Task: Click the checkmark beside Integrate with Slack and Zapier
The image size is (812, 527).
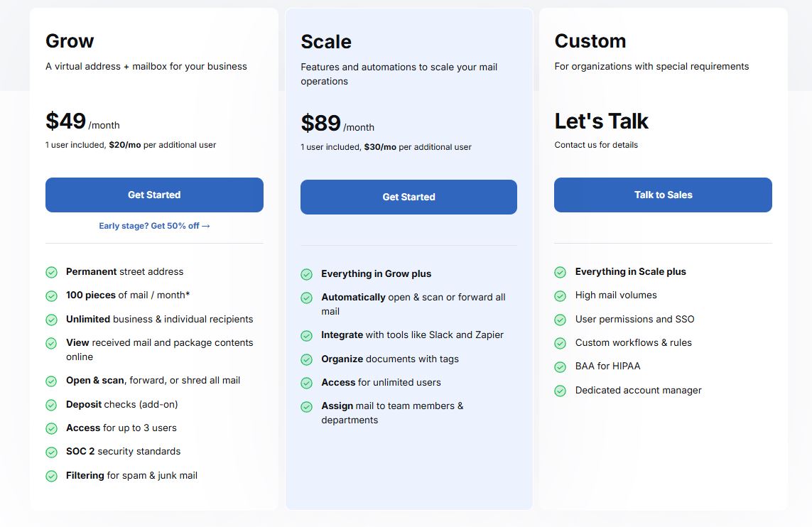Action: tap(306, 335)
